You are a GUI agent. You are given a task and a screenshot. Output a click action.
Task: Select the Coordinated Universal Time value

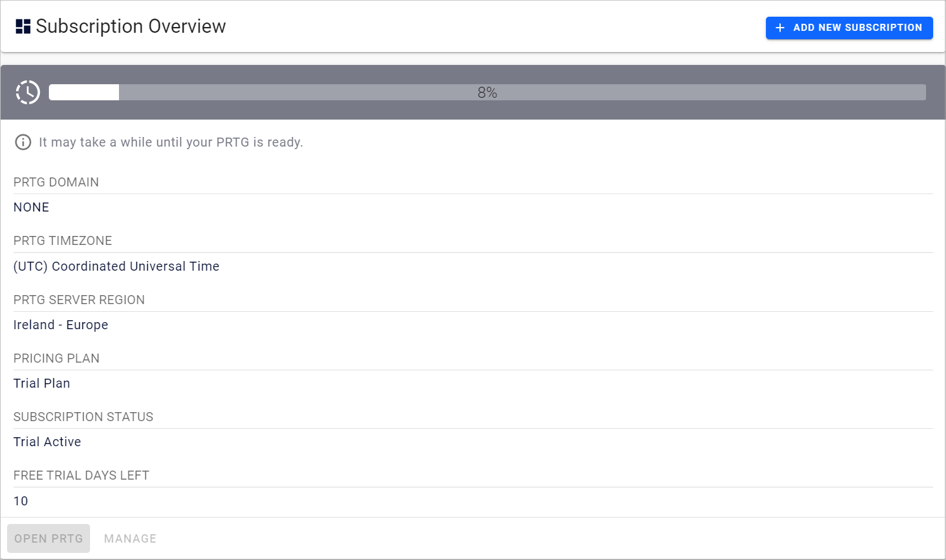pyautogui.click(x=116, y=266)
